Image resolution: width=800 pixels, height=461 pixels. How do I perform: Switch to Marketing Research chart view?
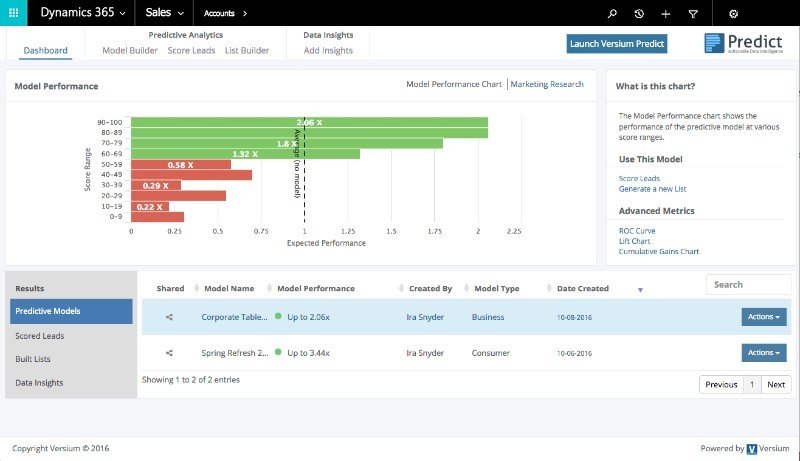click(547, 84)
